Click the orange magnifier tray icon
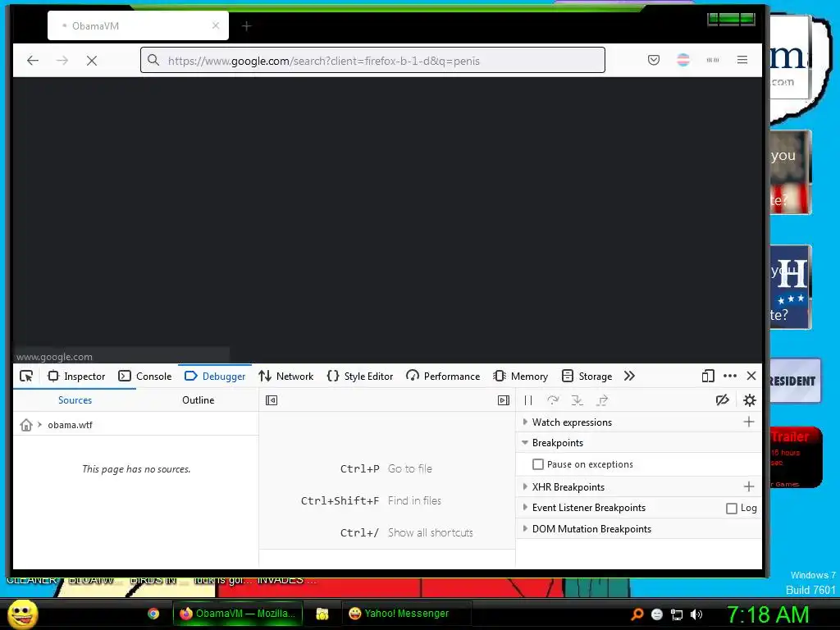The width and height of the screenshot is (840, 630). tap(637, 614)
